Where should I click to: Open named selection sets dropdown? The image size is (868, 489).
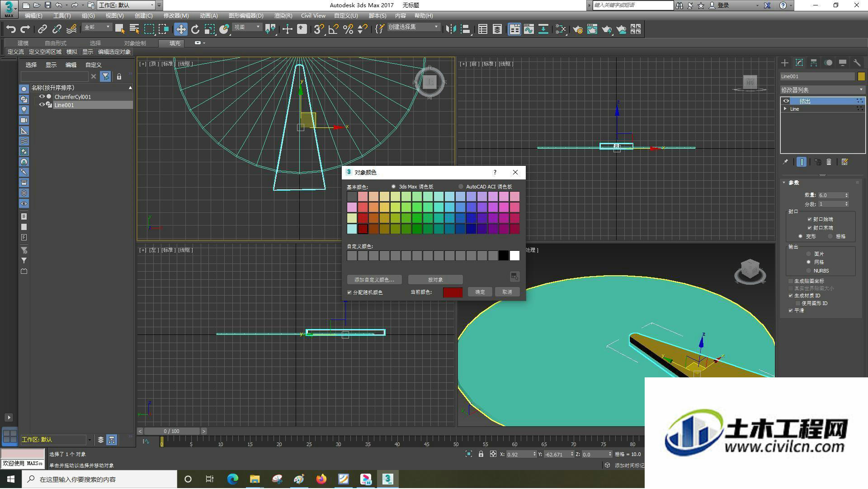413,27
